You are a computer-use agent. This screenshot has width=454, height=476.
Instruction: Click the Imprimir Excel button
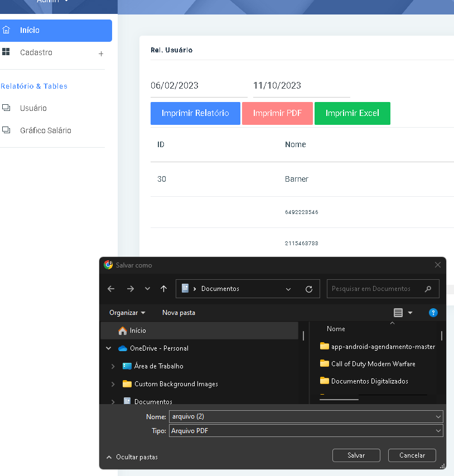pyautogui.click(x=352, y=113)
